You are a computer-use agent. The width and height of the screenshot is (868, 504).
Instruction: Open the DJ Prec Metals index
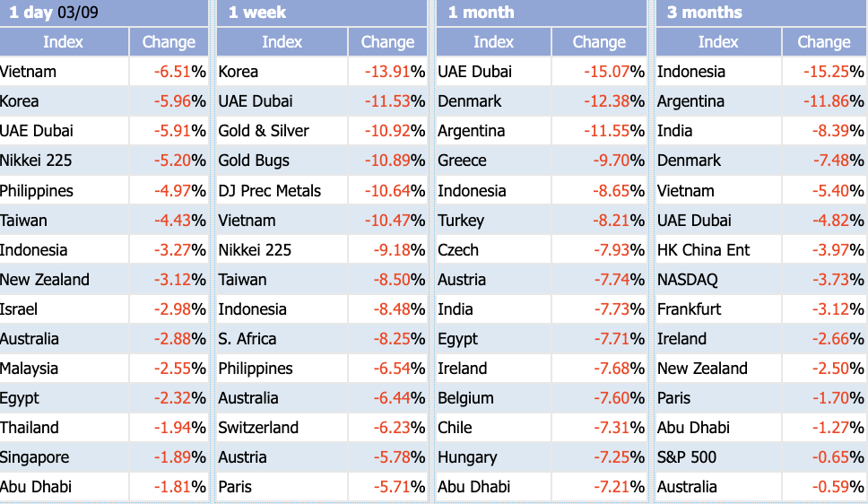click(x=269, y=191)
